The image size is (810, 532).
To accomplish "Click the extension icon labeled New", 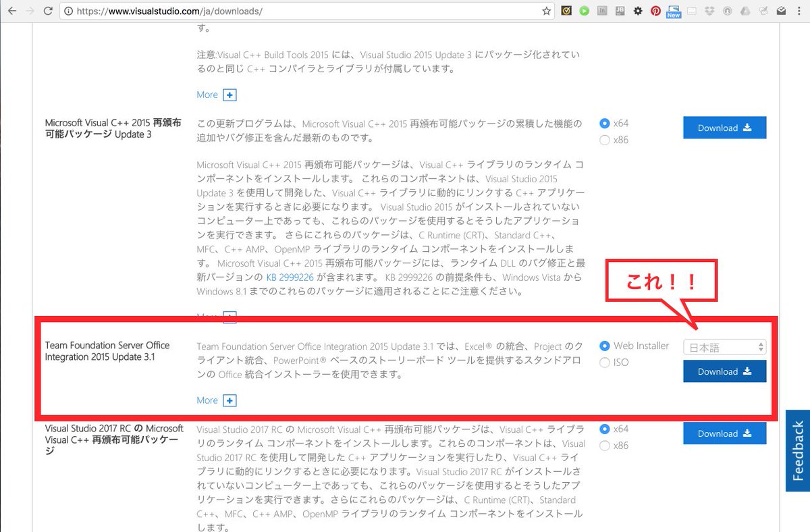I will pyautogui.click(x=673, y=11).
